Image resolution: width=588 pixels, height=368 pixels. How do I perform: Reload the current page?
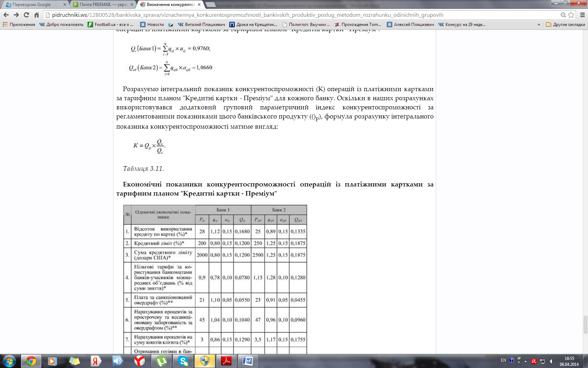(26, 15)
